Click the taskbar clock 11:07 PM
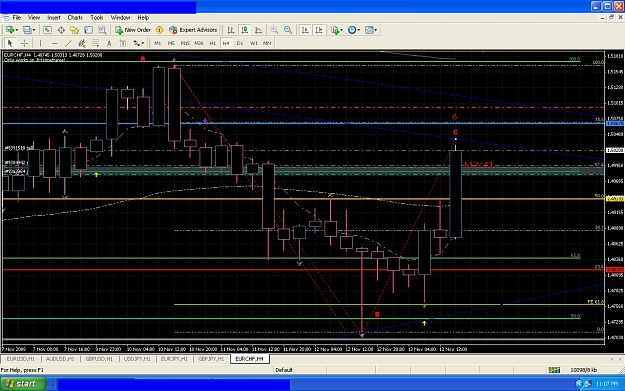 (x=607, y=384)
